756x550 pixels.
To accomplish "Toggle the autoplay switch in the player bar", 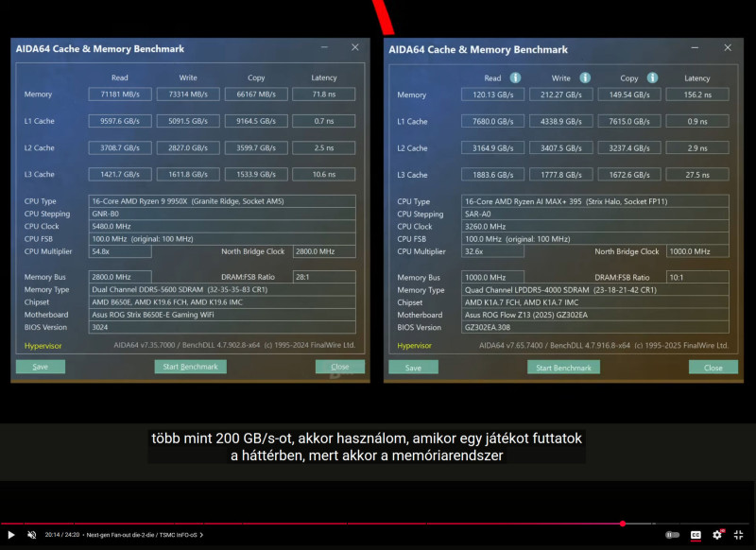I will pyautogui.click(x=672, y=535).
